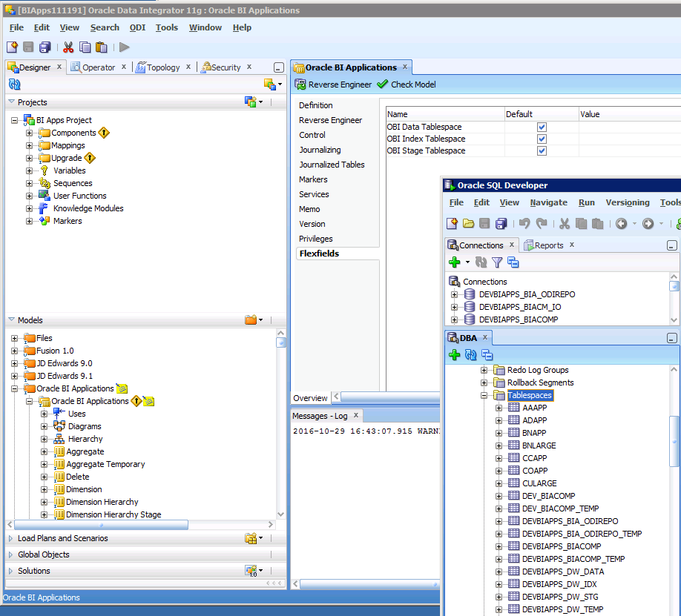Collapse the BI Apps Project node
Viewport: 681px width, 616px height.
[x=14, y=120]
